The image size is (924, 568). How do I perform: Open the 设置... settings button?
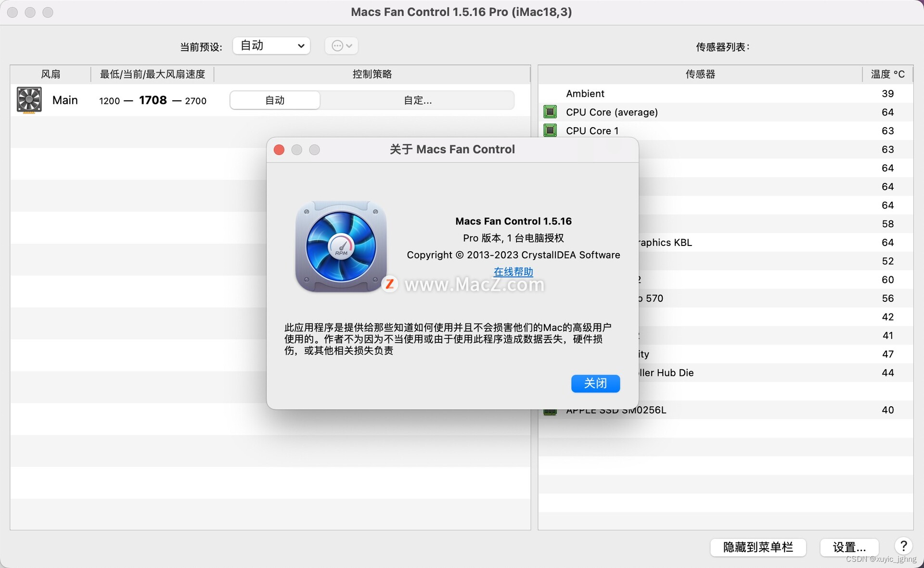pos(849,547)
